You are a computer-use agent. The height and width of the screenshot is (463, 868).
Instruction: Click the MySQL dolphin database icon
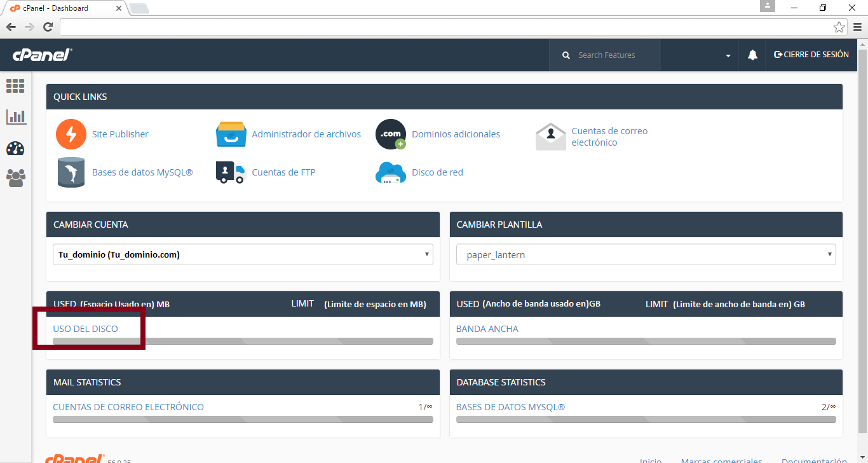pos(71,172)
